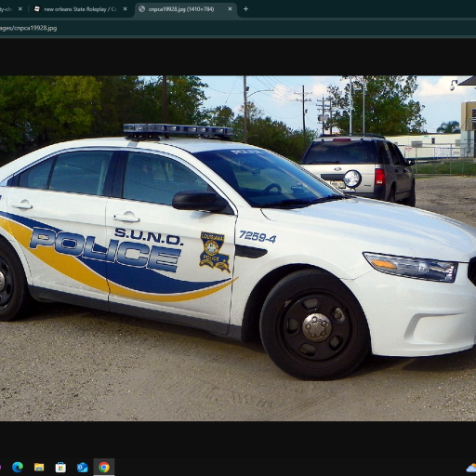Open Microsoft Edge from the taskbar
Screen dimensions: 476x476
coord(18,467)
